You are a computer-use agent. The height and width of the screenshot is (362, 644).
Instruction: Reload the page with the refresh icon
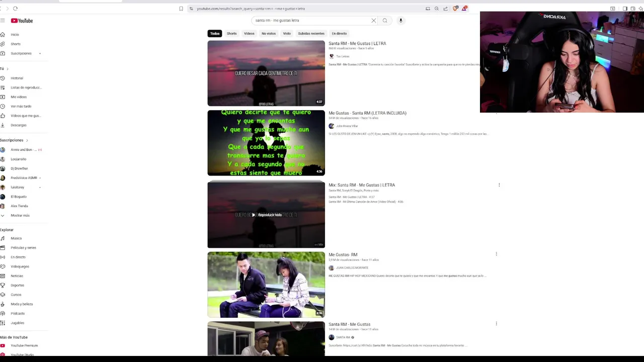coord(15,9)
